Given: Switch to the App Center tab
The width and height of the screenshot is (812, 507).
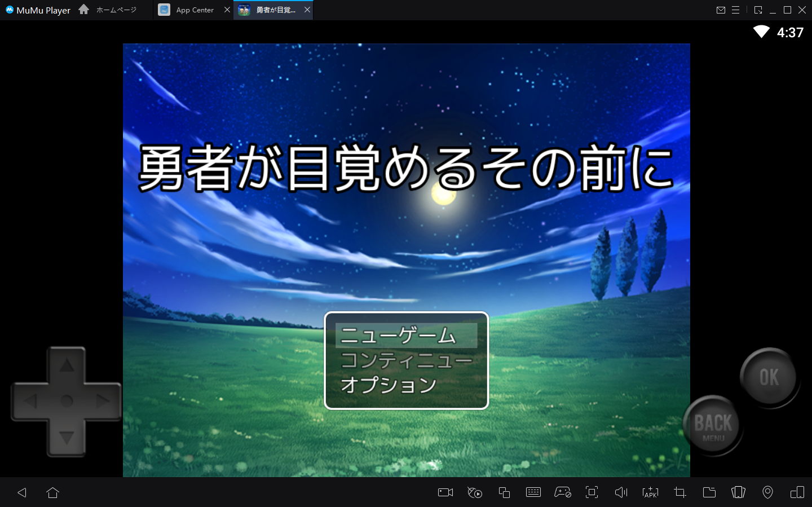Looking at the screenshot, I should [x=195, y=10].
